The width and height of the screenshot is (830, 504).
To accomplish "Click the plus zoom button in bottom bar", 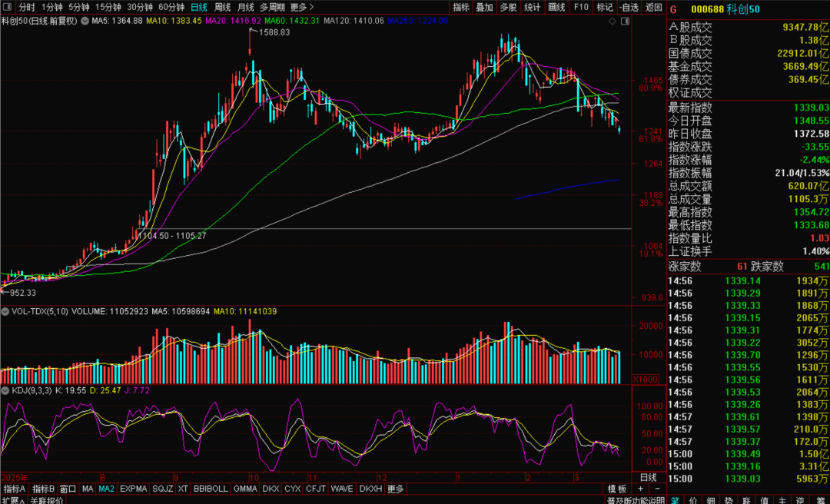I will coord(642,489).
